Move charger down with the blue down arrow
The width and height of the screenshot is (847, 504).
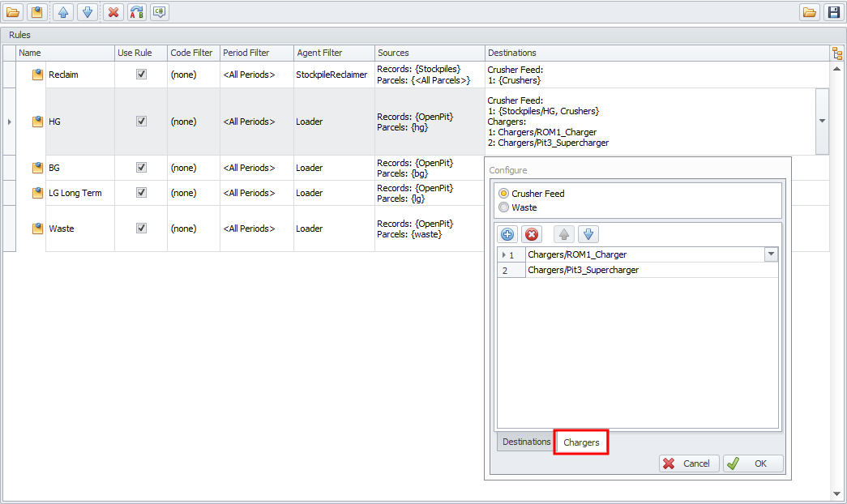pyautogui.click(x=588, y=234)
